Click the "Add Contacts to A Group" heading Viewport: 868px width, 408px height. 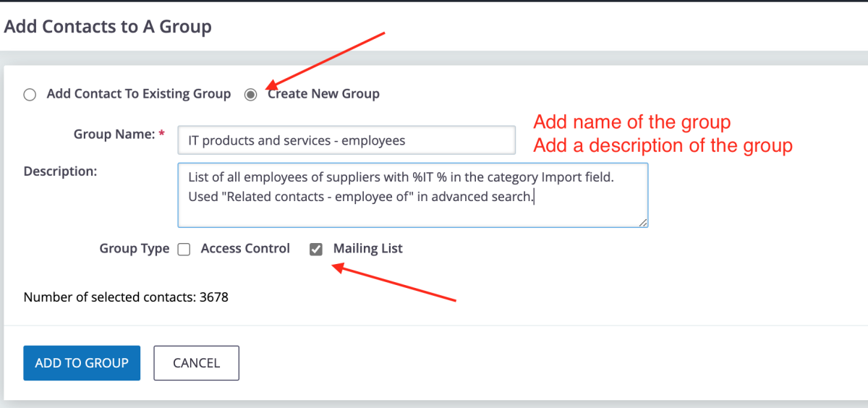108,27
